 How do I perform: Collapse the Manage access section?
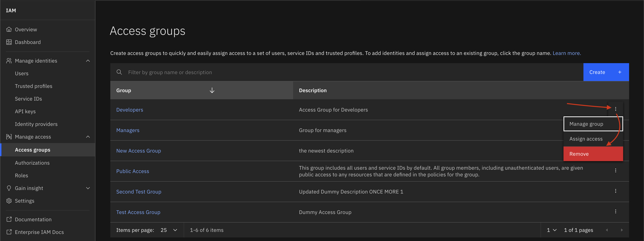[88, 137]
